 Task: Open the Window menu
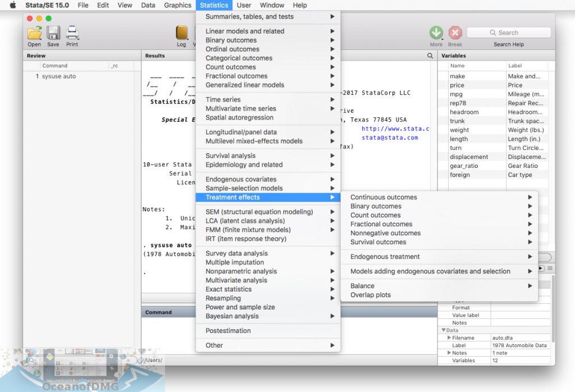pyautogui.click(x=272, y=5)
